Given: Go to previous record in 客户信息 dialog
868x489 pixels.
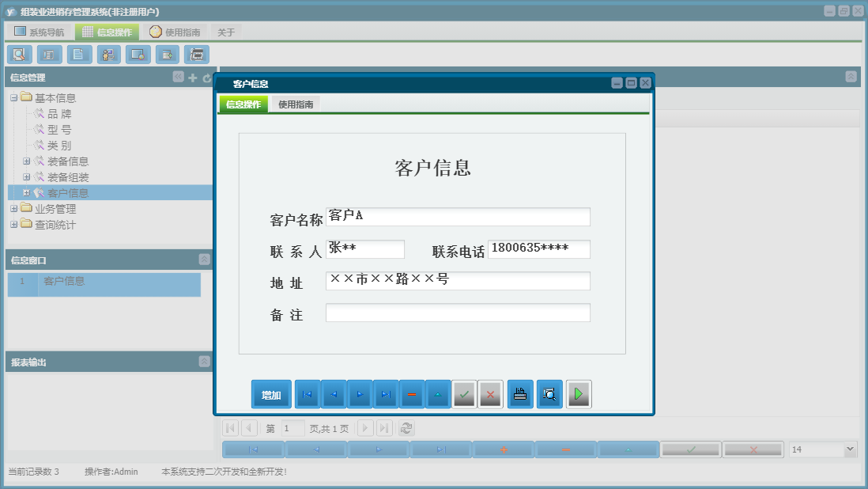Looking at the screenshot, I should click(x=334, y=394).
